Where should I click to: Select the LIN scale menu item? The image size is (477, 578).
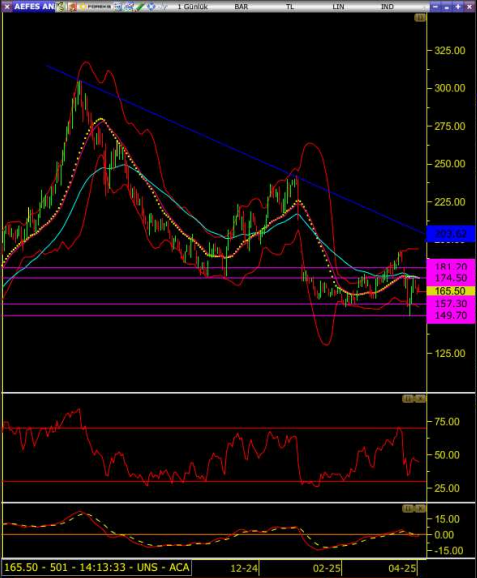click(338, 7)
